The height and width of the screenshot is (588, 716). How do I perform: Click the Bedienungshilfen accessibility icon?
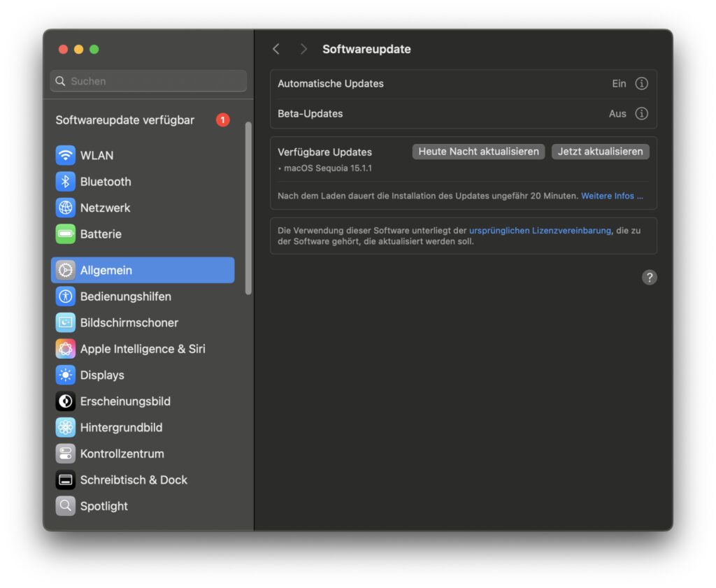pos(66,296)
